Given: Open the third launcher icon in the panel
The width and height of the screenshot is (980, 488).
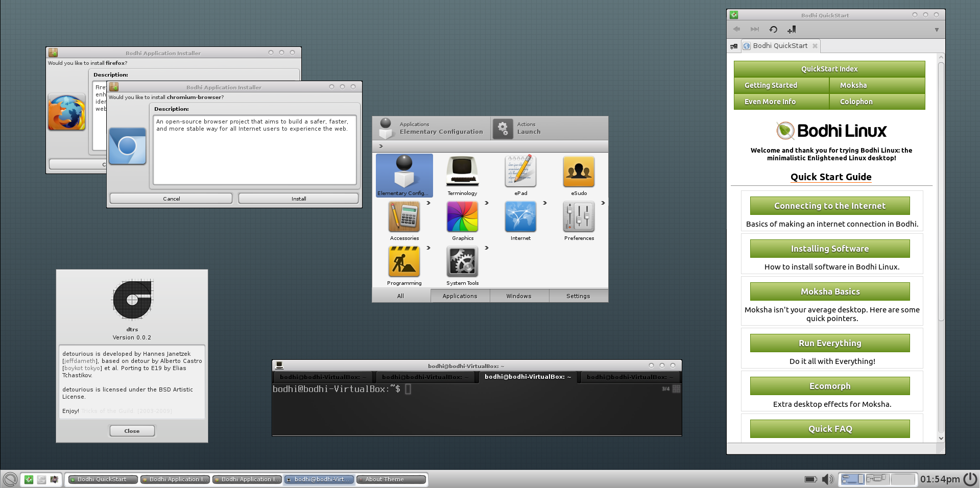Looking at the screenshot, I should click(54, 479).
